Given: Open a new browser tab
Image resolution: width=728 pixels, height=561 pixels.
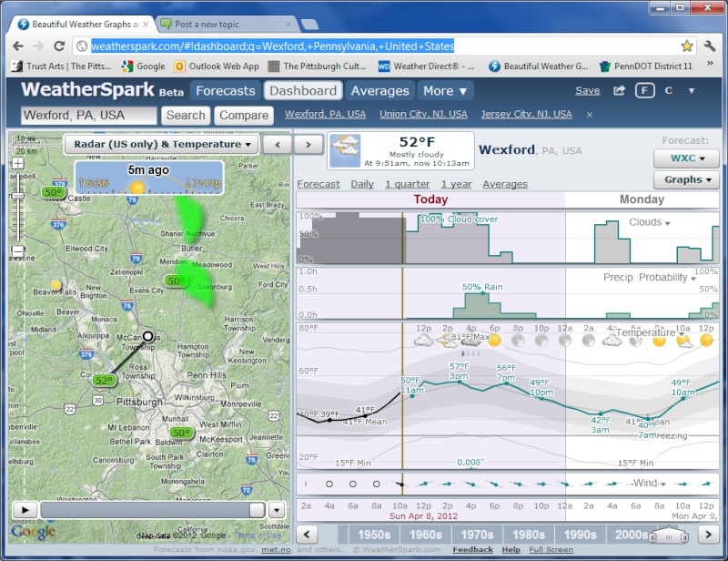Looking at the screenshot, I should pyautogui.click(x=309, y=25).
